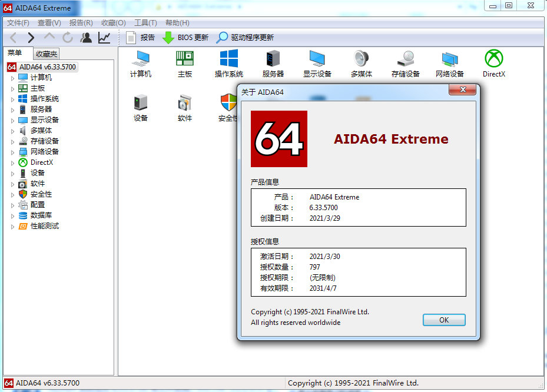Open the line graph toolbar icon
The width and height of the screenshot is (547, 392).
coord(104,37)
